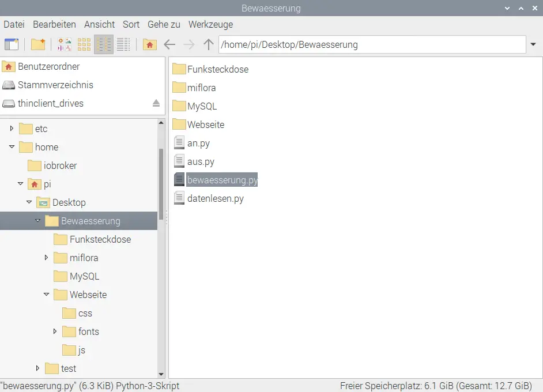Close the Bewaesserung window
Viewport: 543px width, 392px height.
535,8
